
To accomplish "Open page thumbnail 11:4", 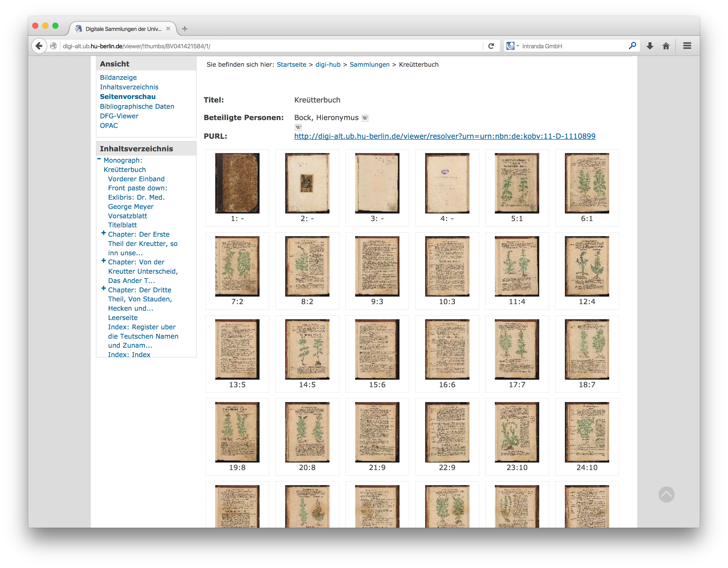I will click(x=517, y=266).
